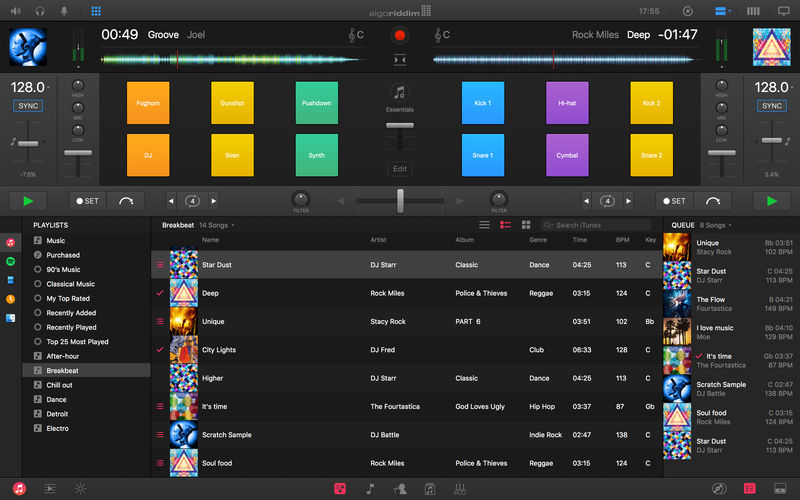Toggle SYNC on the left deck
Viewport: 800px width, 500px height.
28,105
